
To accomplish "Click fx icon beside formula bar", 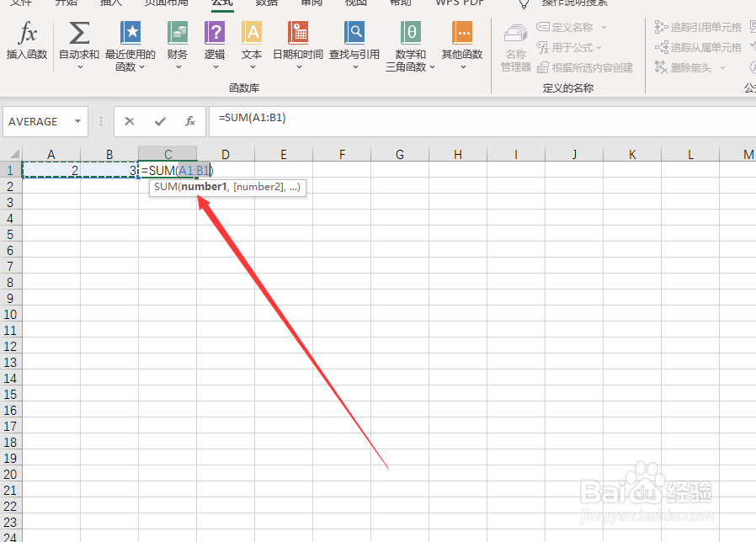I will 190,121.
